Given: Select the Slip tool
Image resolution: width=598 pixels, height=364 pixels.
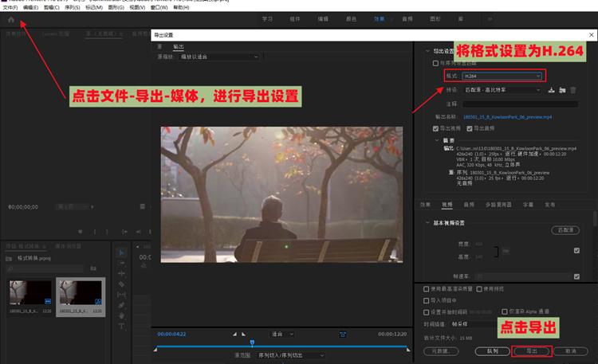Looking at the screenshot, I should coord(121,295).
